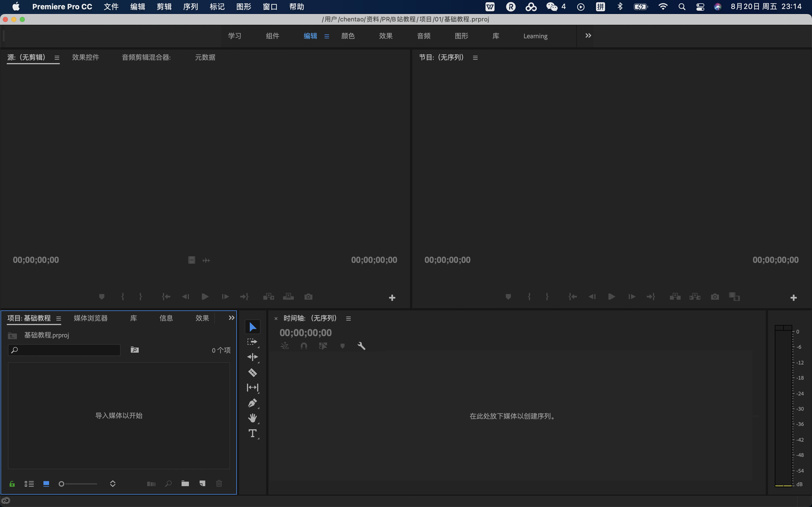812x507 pixels.
Task: Click the project search field
Action: click(67, 350)
